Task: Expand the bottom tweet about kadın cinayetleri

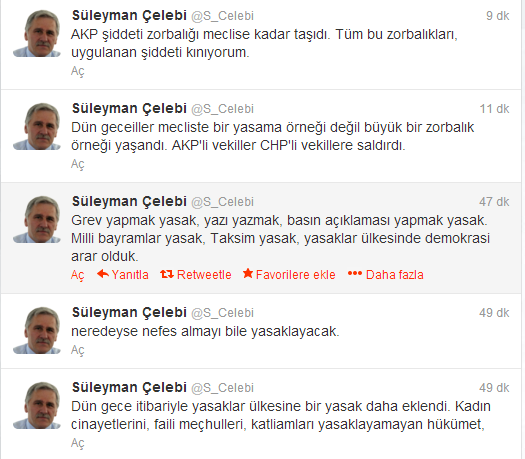Action: click(78, 443)
